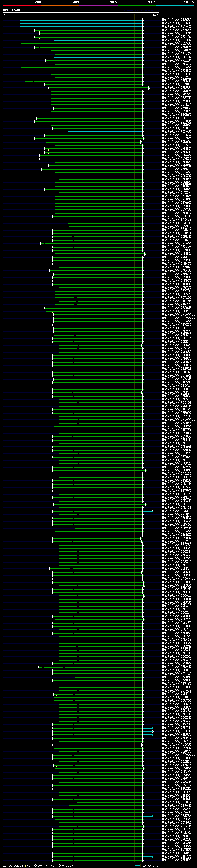Select hit UniRef100_C6TG67

[x=177, y=135]
